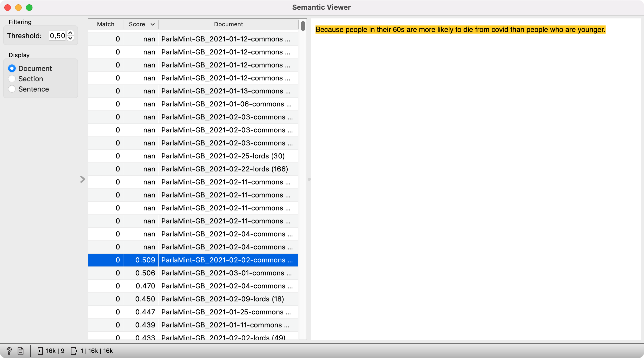Click the output info icon showing 1 | 16k | 16k
Screen dimensions: 644x358
coord(74,351)
